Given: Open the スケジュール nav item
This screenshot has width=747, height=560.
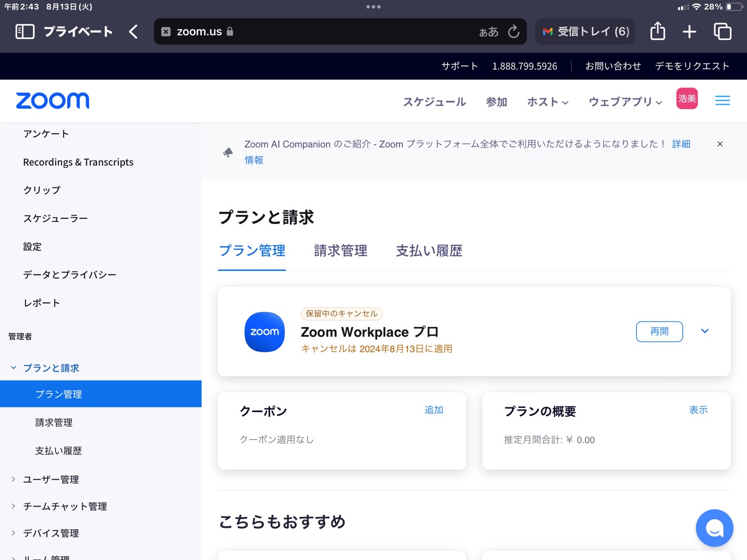Looking at the screenshot, I should point(434,102).
